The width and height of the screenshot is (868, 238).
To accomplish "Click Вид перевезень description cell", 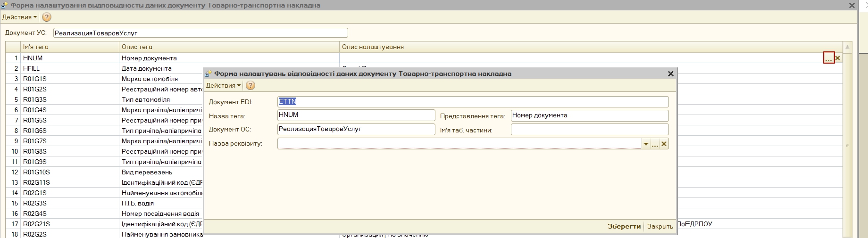I will coord(161,172).
